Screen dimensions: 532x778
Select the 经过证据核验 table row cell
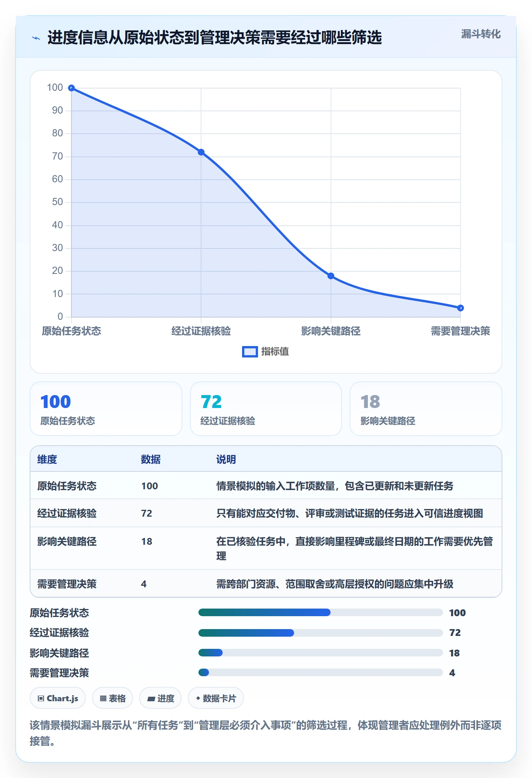[67, 513]
